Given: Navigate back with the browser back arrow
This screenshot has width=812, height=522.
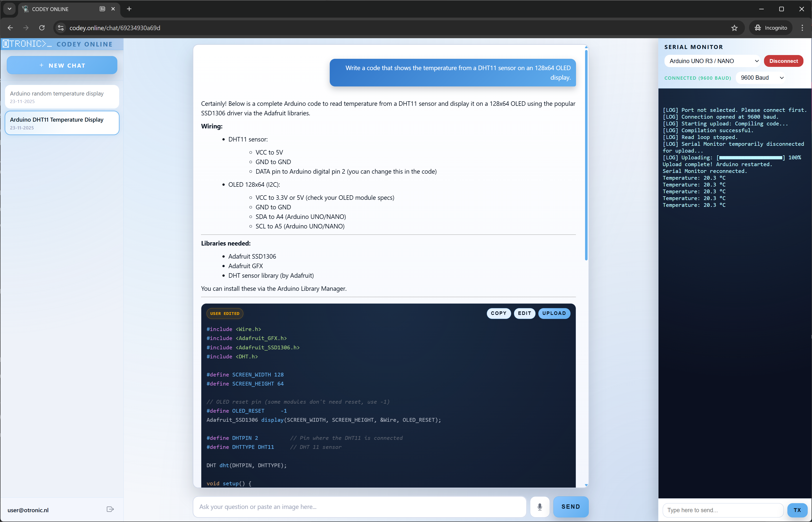Looking at the screenshot, I should tap(10, 28).
